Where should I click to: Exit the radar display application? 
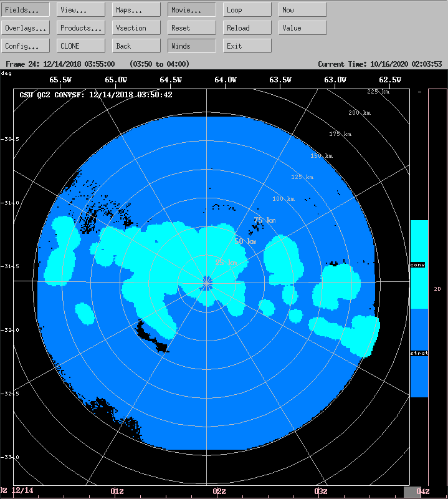pos(247,46)
